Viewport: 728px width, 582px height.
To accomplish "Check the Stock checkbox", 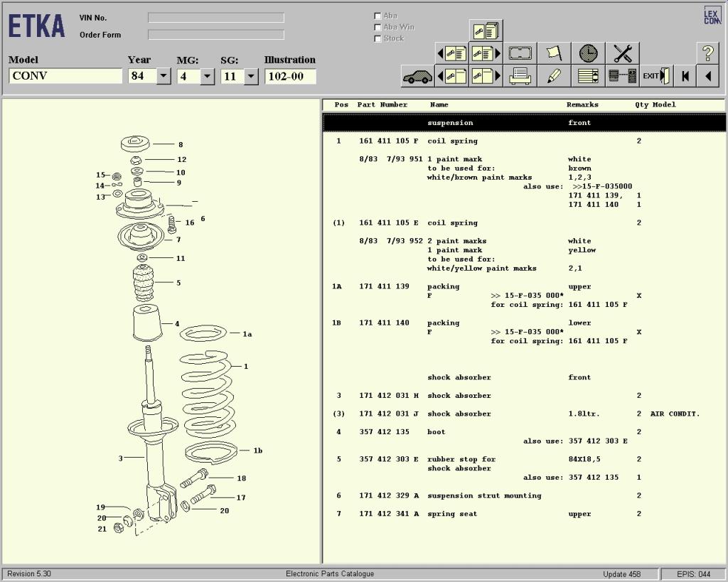I will pos(378,38).
